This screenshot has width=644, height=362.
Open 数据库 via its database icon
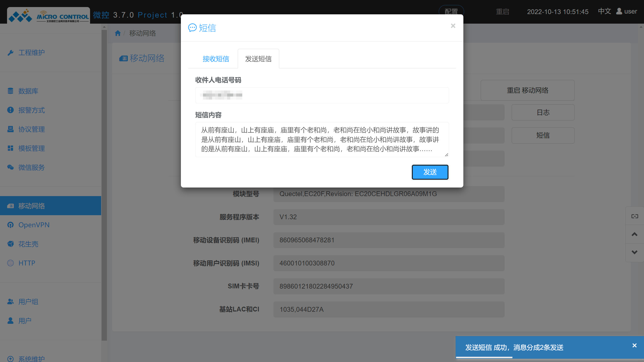11,91
